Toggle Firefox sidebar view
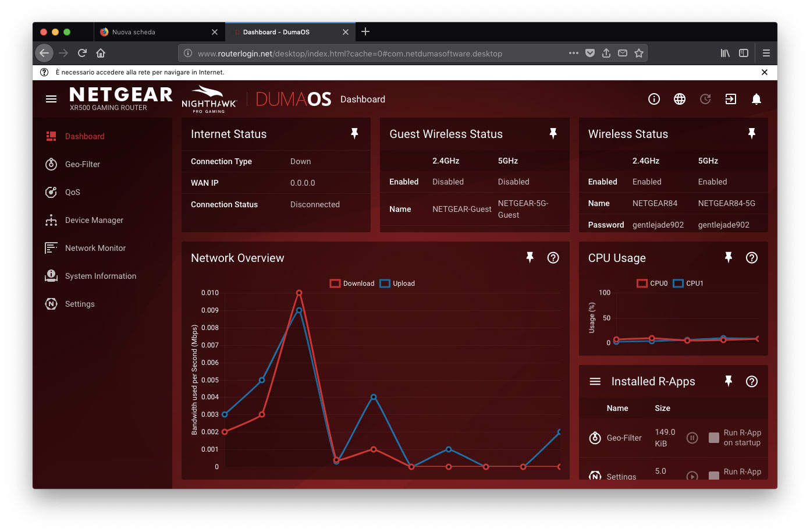Screen dimensions: 810x532 [x=744, y=53]
